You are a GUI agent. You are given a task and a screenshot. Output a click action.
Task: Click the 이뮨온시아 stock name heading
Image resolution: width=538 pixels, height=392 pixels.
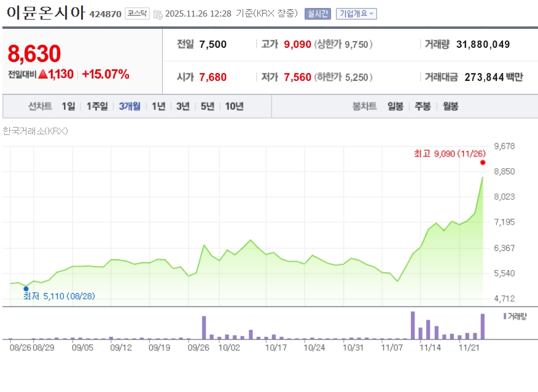point(44,13)
